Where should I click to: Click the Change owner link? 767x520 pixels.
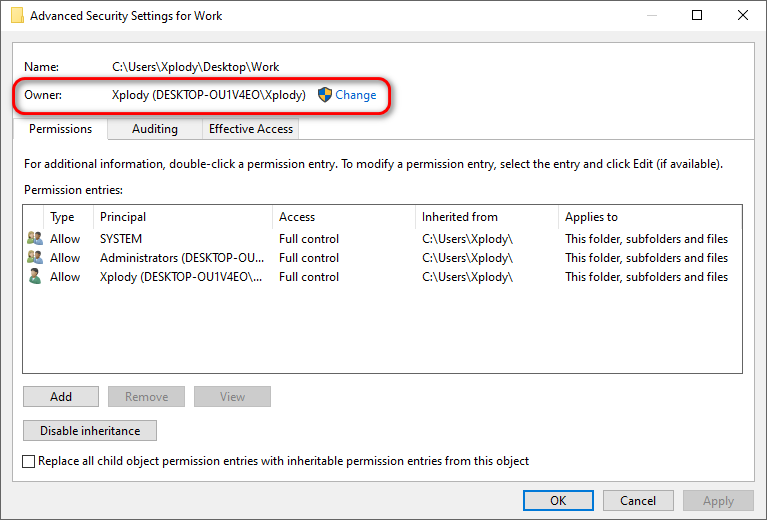(356, 95)
